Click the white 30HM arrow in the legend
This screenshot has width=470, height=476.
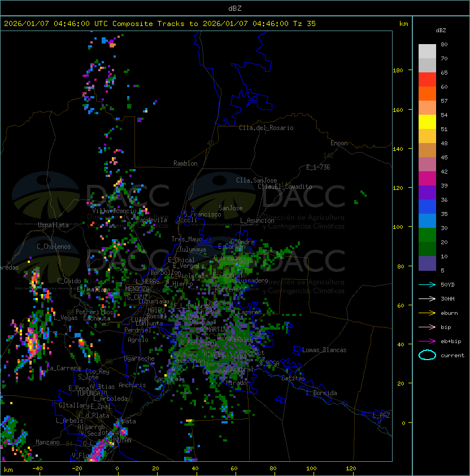[427, 298]
